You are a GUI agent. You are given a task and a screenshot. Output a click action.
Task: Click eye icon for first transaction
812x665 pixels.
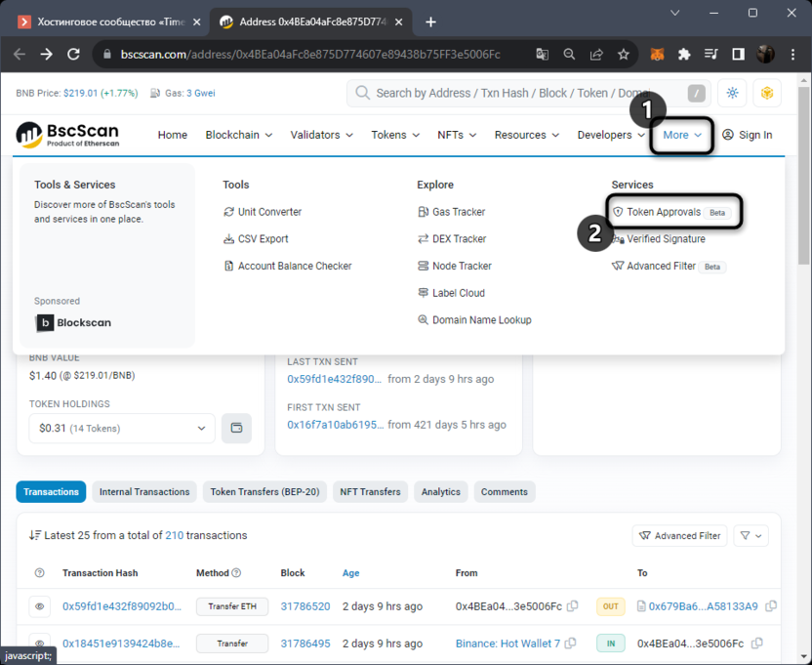40,606
